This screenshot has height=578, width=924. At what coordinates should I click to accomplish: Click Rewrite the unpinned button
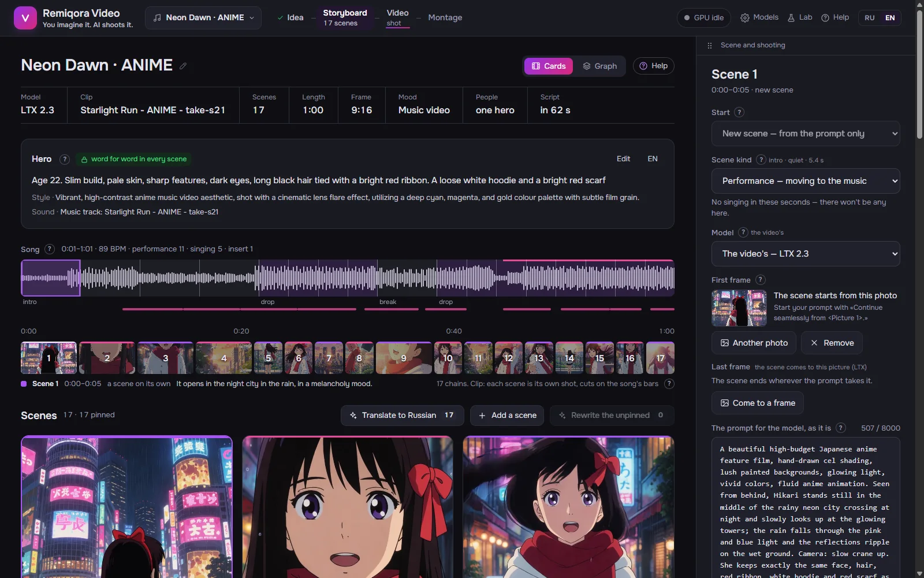(612, 416)
